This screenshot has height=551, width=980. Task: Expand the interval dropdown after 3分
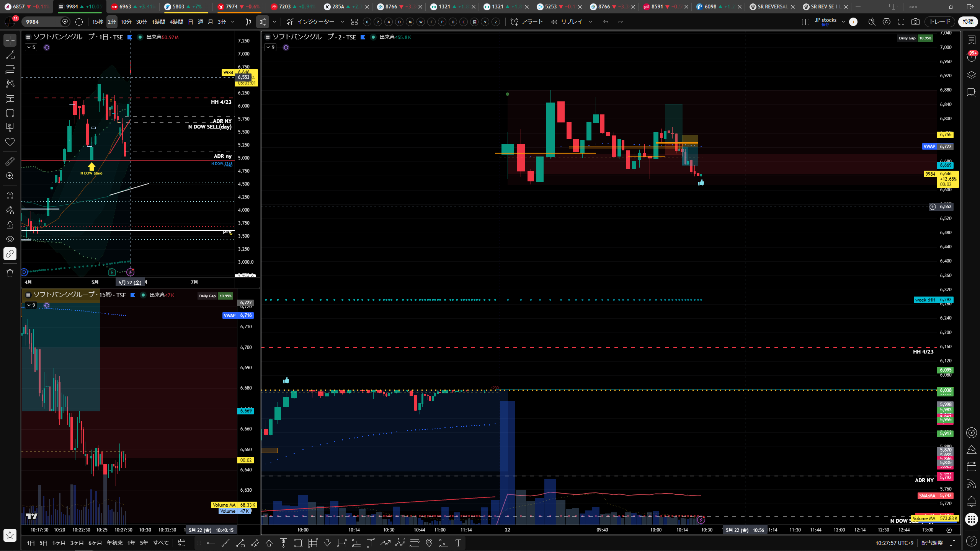coord(232,22)
